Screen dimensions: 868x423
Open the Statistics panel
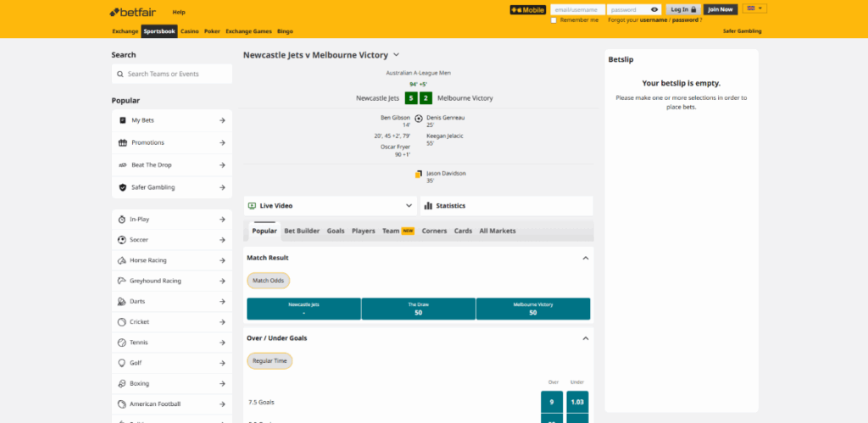coord(507,205)
